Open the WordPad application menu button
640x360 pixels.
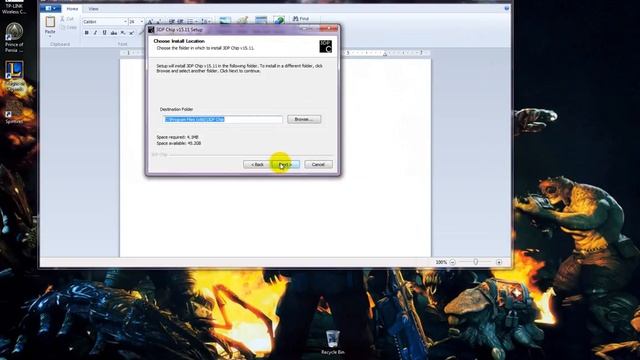pyautogui.click(x=51, y=8)
